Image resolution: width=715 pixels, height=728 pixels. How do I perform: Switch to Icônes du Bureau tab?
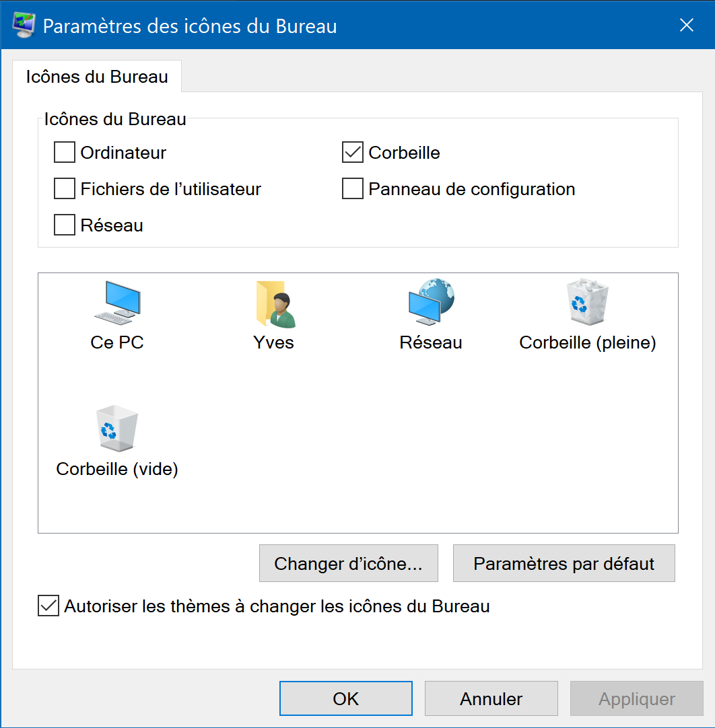97,77
